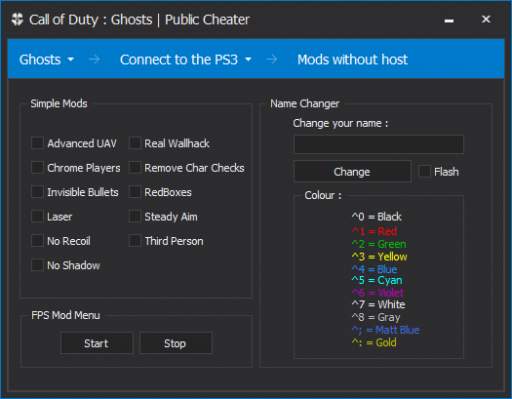Viewport: 512px width, 399px height.
Task: Click the ^8 = Gray colour code
Action: click(376, 317)
